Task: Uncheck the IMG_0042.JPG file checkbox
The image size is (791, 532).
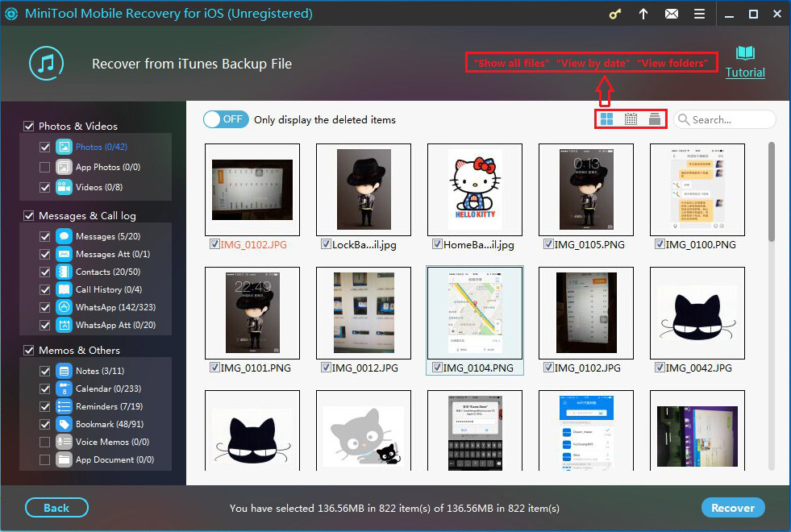Action: pos(660,368)
